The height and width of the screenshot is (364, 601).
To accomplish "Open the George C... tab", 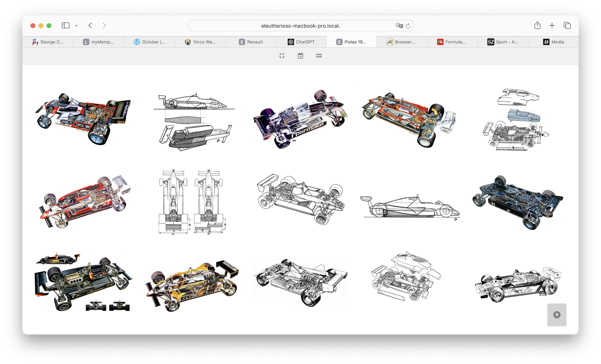I will coord(48,42).
